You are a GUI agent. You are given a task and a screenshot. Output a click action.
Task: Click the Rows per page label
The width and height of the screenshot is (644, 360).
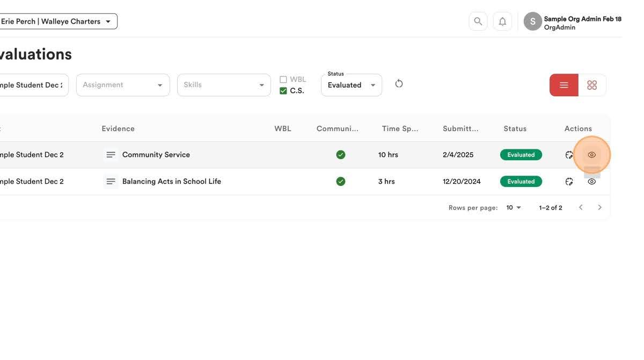(473, 208)
